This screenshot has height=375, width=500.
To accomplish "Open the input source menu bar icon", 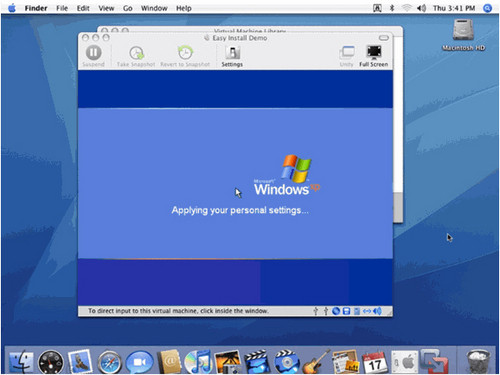I will [377, 8].
